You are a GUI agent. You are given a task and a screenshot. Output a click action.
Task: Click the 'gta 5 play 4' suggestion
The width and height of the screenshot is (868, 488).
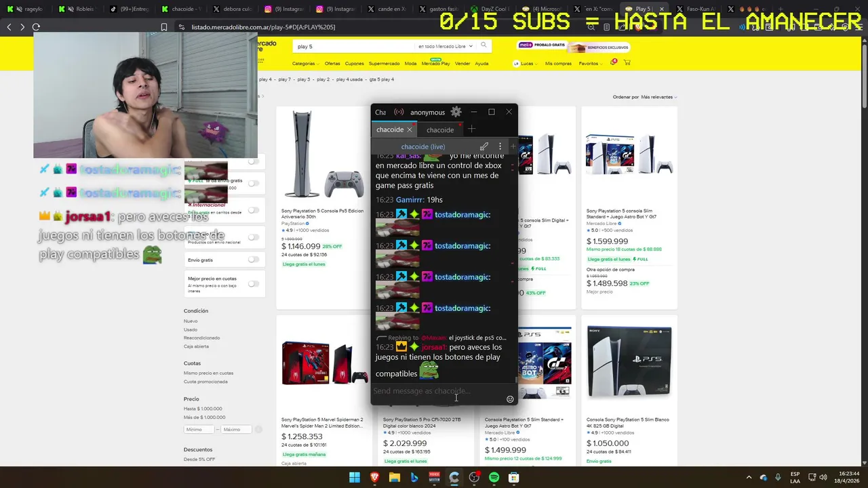tap(382, 79)
